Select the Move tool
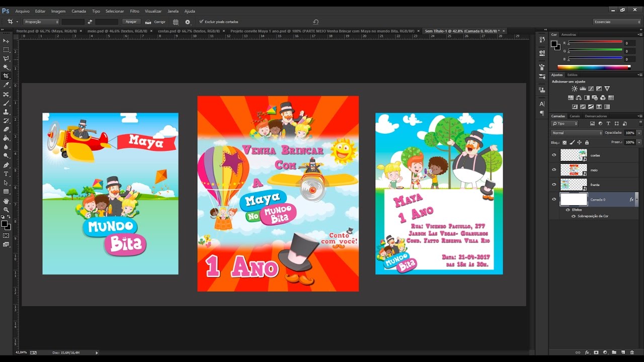Image resolution: width=644 pixels, height=362 pixels. tap(6, 41)
